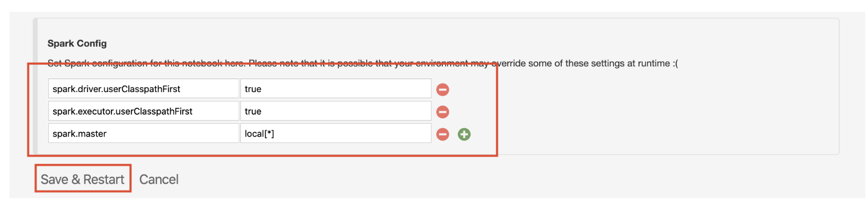Image resolution: width=868 pixels, height=204 pixels.
Task: Add a new Spark config row
Action: 464,134
